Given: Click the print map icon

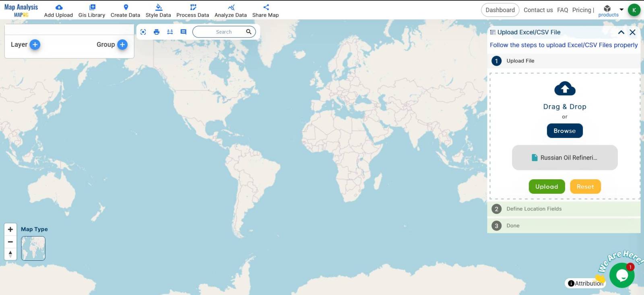Looking at the screenshot, I should click(157, 32).
